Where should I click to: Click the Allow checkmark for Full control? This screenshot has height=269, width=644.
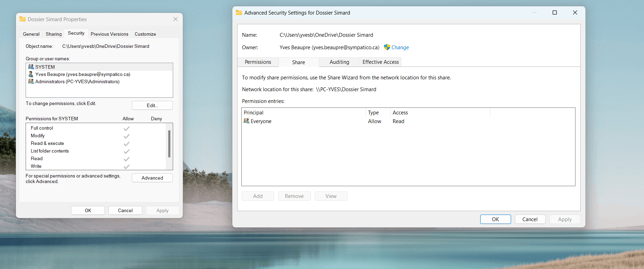[x=127, y=128]
